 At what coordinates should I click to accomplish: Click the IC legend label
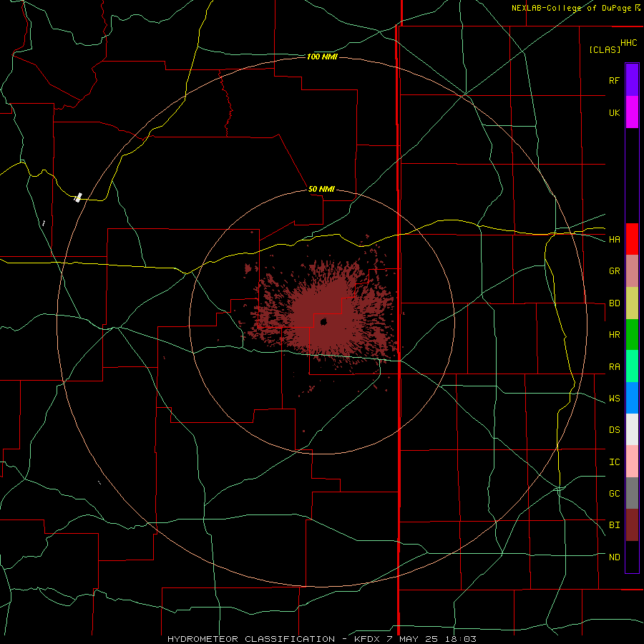tap(614, 462)
